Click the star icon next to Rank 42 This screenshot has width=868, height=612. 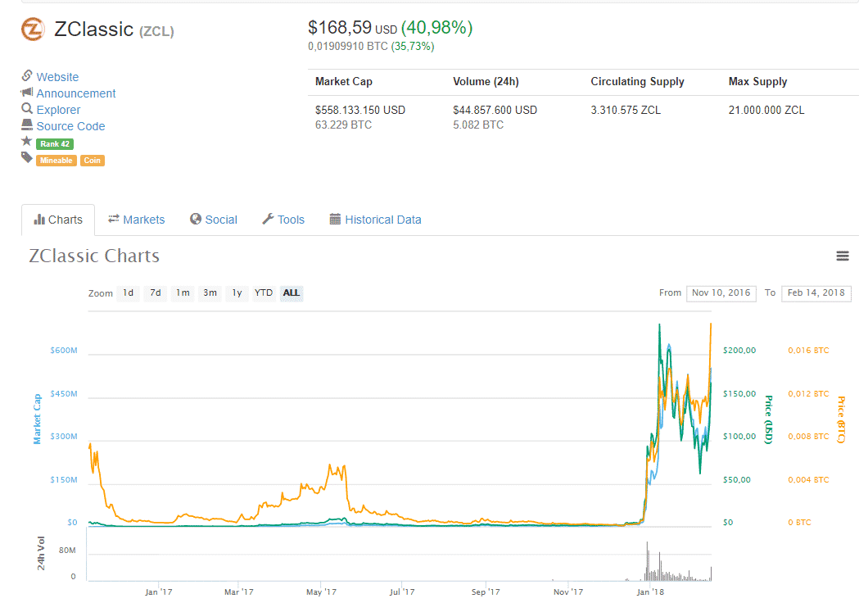click(27, 142)
